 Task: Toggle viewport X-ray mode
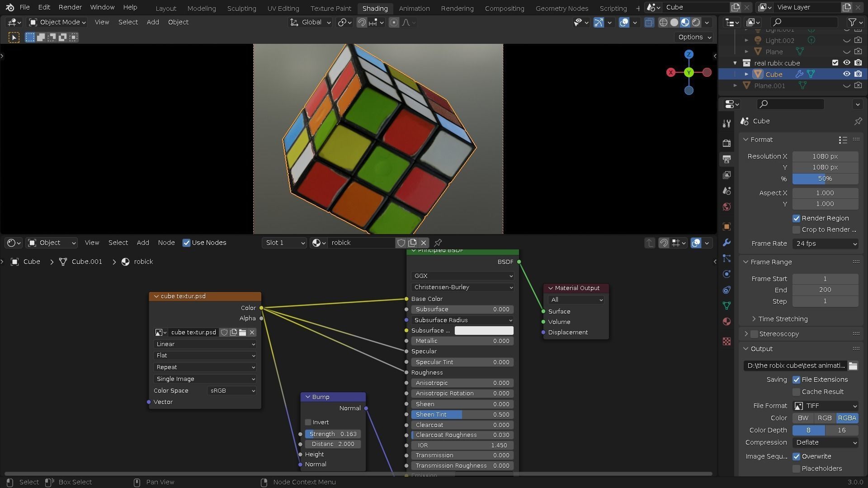tap(649, 23)
